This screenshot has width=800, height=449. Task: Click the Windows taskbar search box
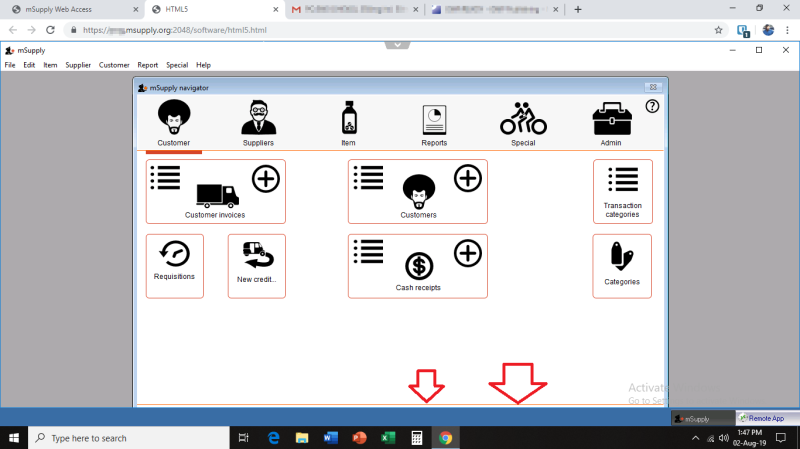tap(130, 438)
